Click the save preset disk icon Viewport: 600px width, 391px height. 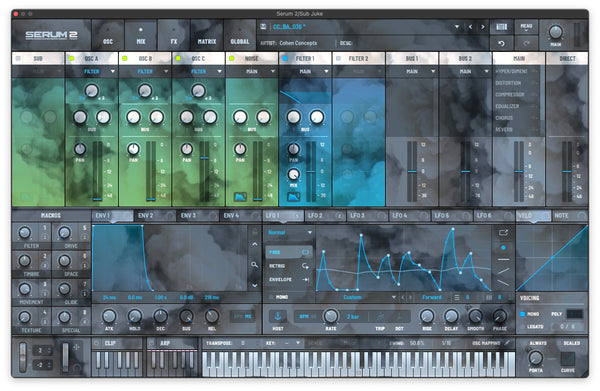pos(263,26)
